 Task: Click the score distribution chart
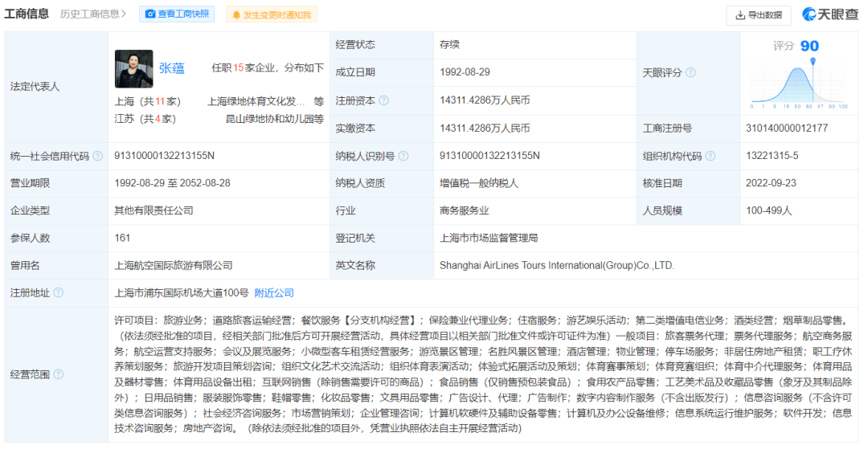coord(800,84)
